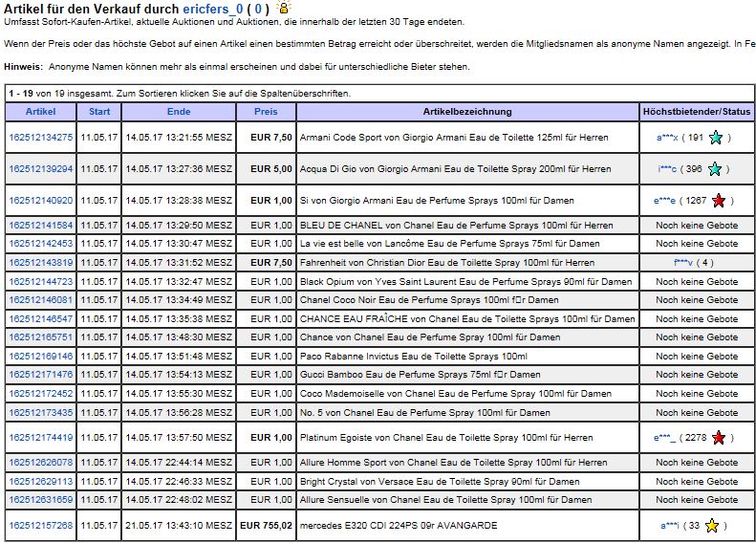This screenshot has width=756, height=543.
Task: Open item 162512134275
Action: point(41,138)
